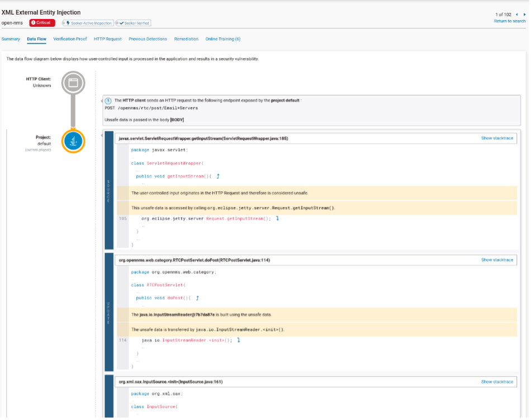The height and width of the screenshot is (420, 531).
Task: Open the Remediation tab
Action: (x=186, y=39)
